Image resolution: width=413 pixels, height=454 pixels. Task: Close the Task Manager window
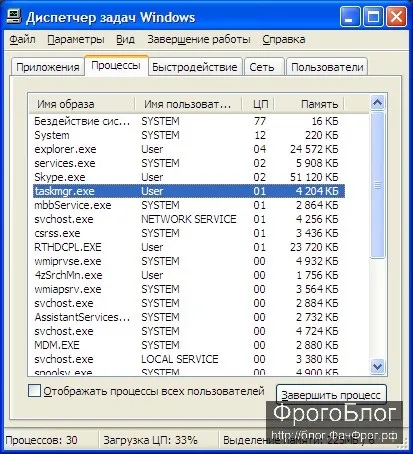click(396, 16)
